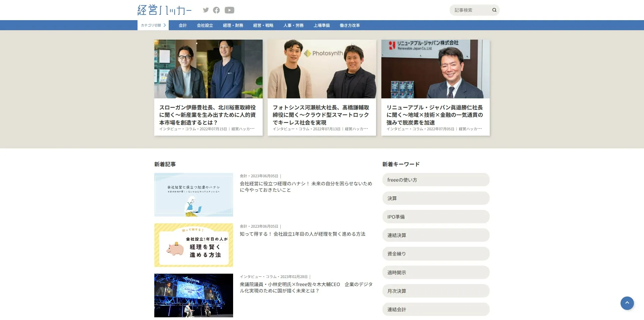Click the search magnifier icon
Image resolution: width=644 pixels, height=320 pixels.
pyautogui.click(x=494, y=10)
